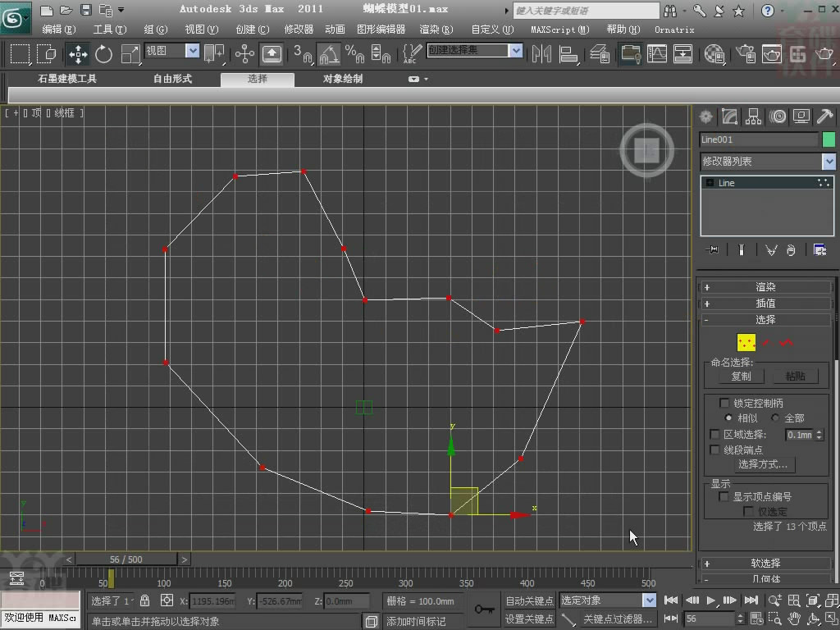Expand the 渲染 rollout
This screenshot has width=840, height=630.
766,287
